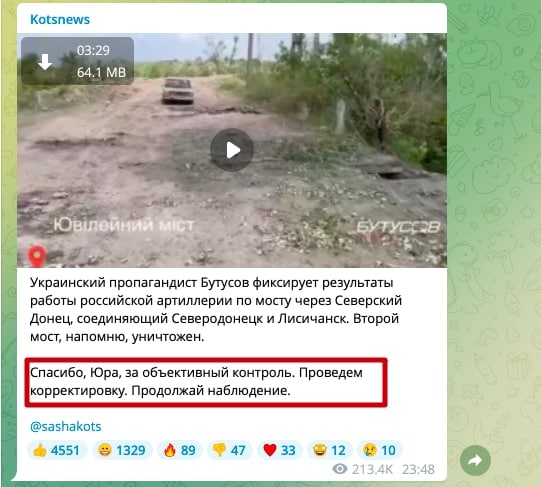Click the grinning face reaction with 1329
Screen dimensions: 541x487
tap(122, 450)
